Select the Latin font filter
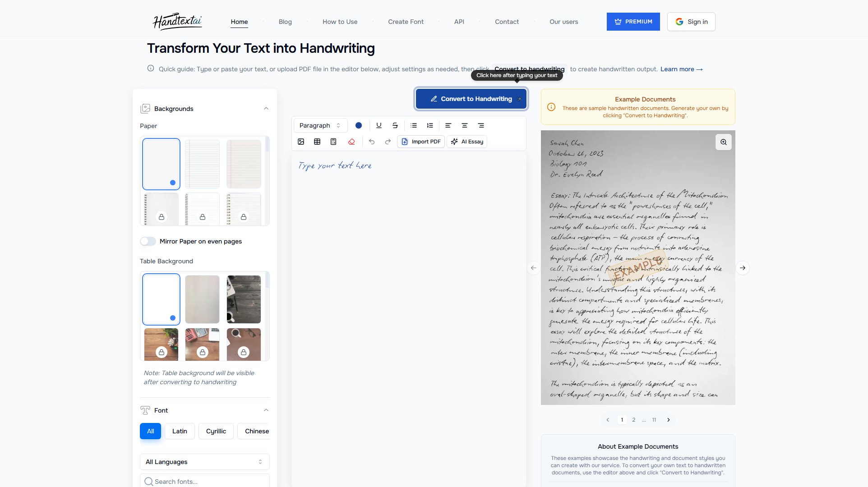The image size is (868, 487). [x=179, y=431]
